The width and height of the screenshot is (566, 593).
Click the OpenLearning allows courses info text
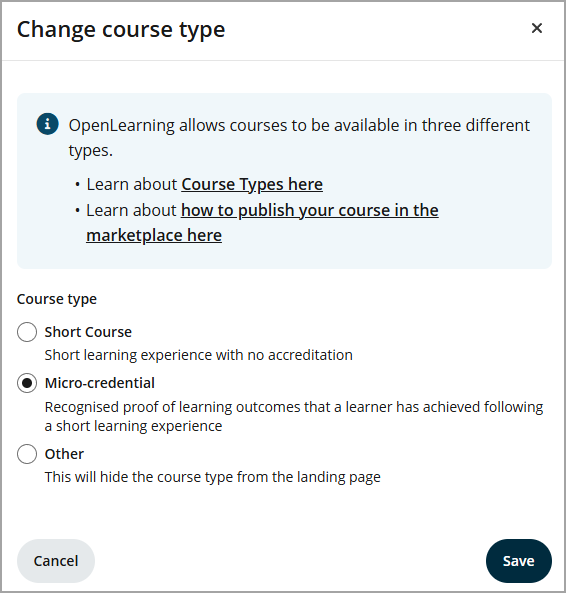point(299,138)
